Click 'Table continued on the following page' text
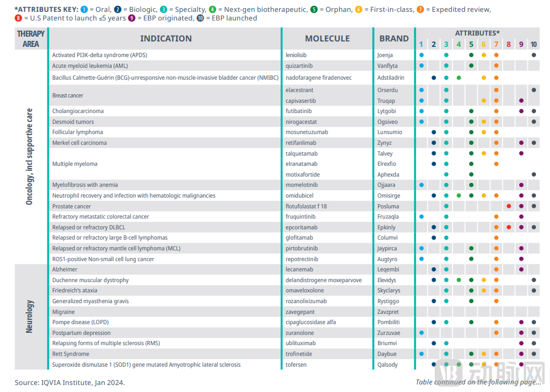Image resolution: width=550 pixels, height=392 pixels. point(478,382)
